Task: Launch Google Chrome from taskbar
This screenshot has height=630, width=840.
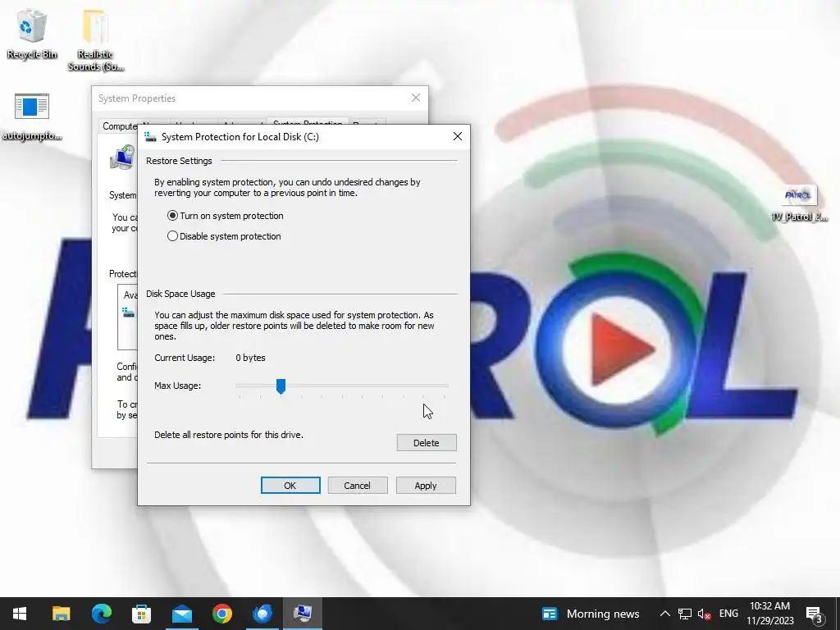Action: tap(221, 614)
